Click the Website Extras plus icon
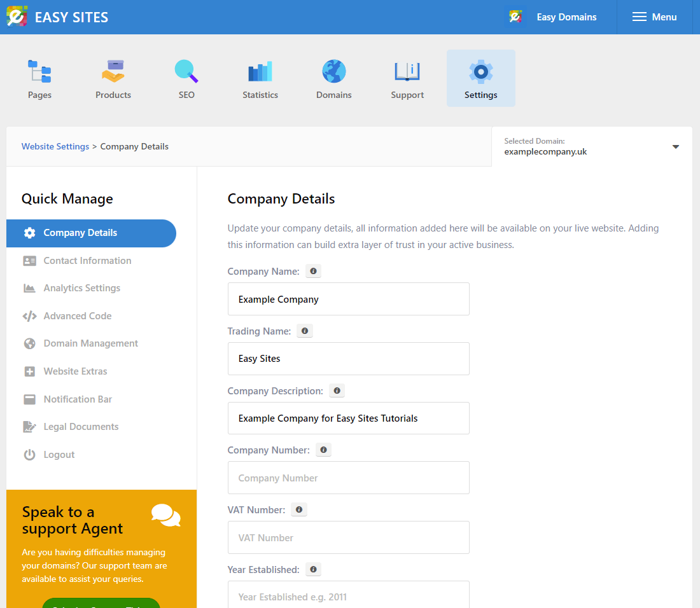 point(29,371)
